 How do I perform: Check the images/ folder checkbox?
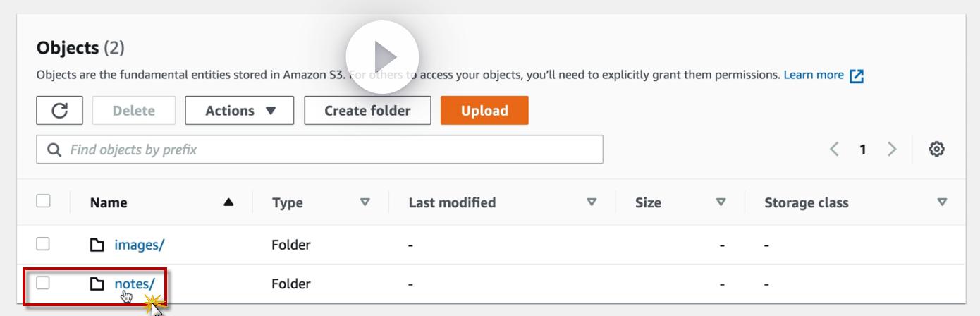click(44, 244)
